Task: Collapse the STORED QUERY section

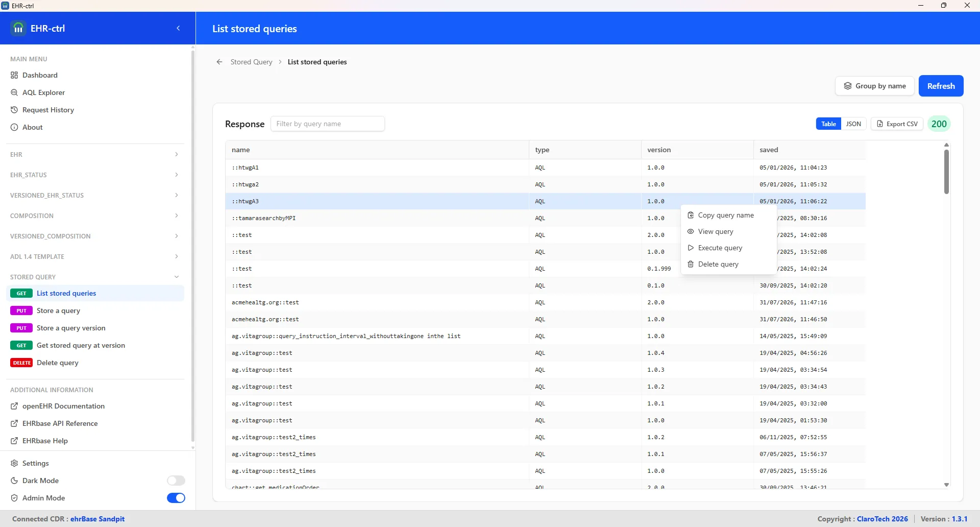Action: coord(95,277)
